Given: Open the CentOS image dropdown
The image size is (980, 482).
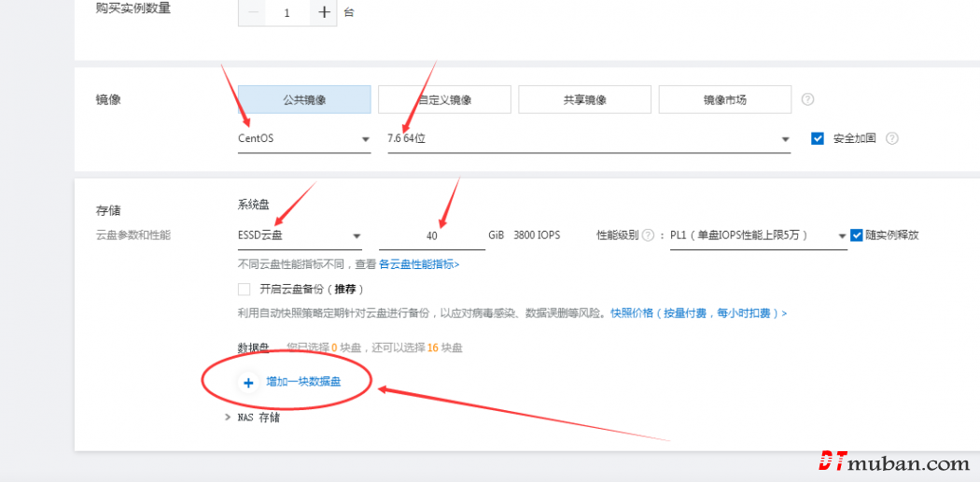Looking at the screenshot, I should [x=304, y=138].
